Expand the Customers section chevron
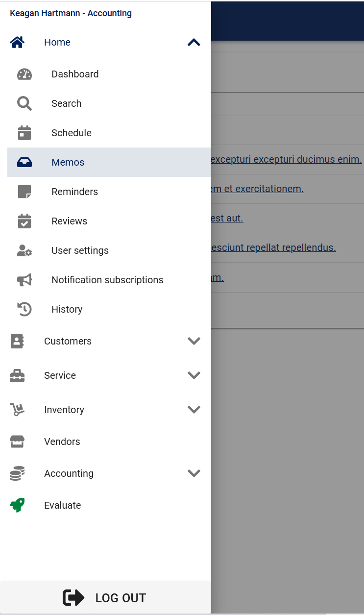Image resolution: width=364 pixels, height=615 pixels. 194,341
